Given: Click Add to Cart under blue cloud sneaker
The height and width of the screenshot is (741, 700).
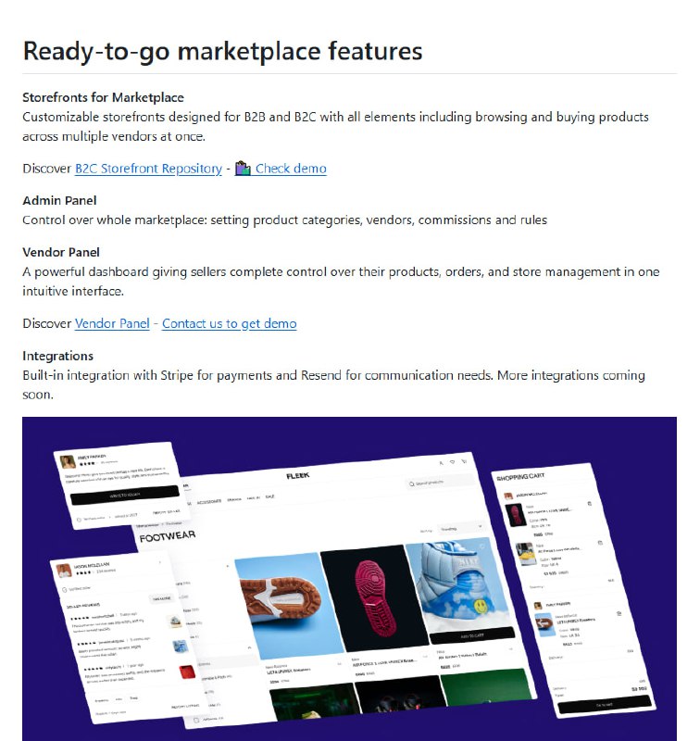Looking at the screenshot, I should (472, 635).
